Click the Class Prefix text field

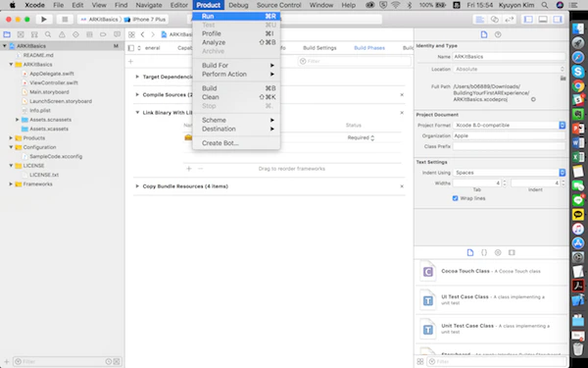click(x=509, y=146)
